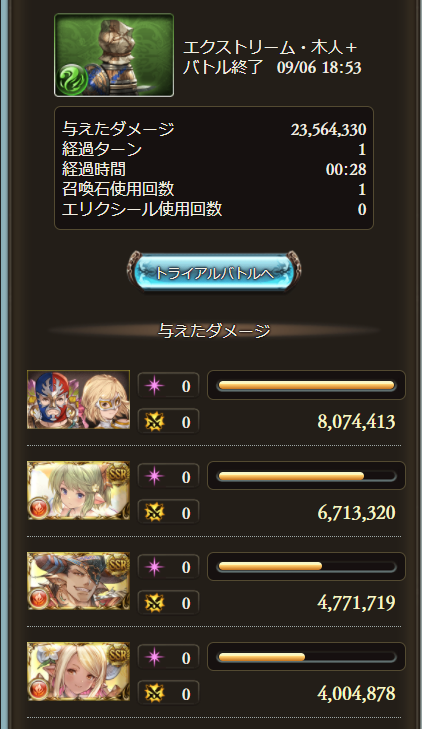This screenshot has height=729, width=422.
Task: Click pink star icon beside green-haired character
Action: pyautogui.click(x=154, y=477)
